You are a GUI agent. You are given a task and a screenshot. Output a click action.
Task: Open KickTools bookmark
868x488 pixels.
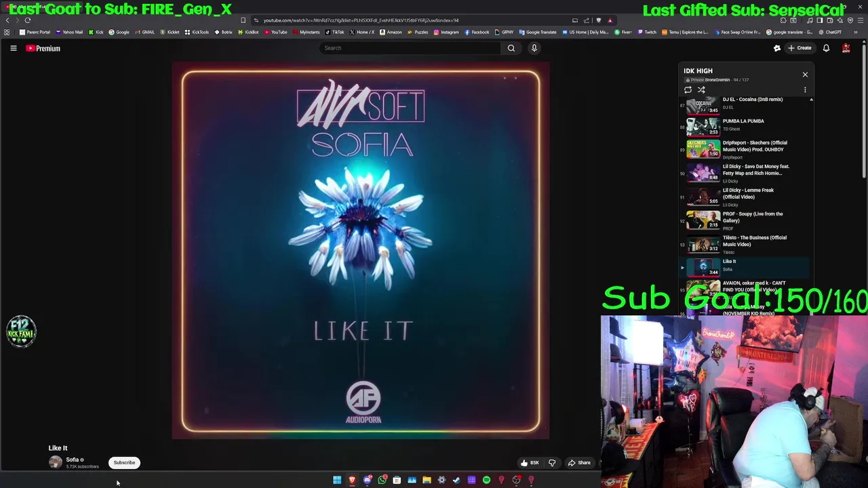(197, 32)
